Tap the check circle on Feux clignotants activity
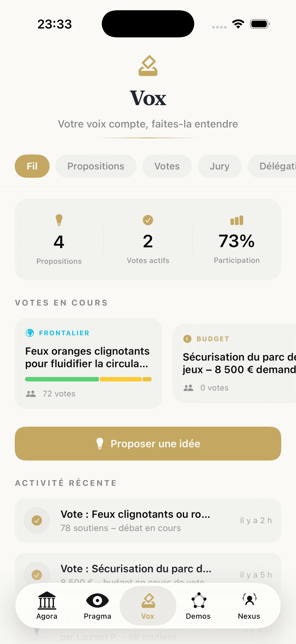 (37, 520)
